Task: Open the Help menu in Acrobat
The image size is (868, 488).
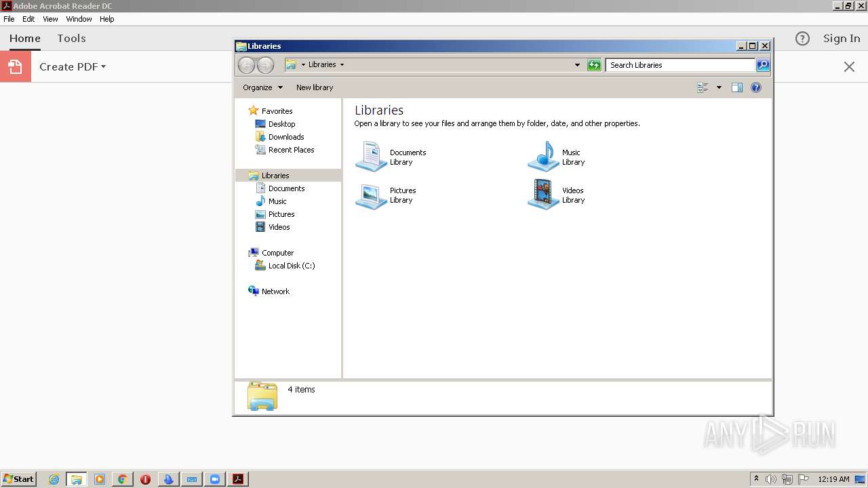Action: pyautogui.click(x=107, y=19)
